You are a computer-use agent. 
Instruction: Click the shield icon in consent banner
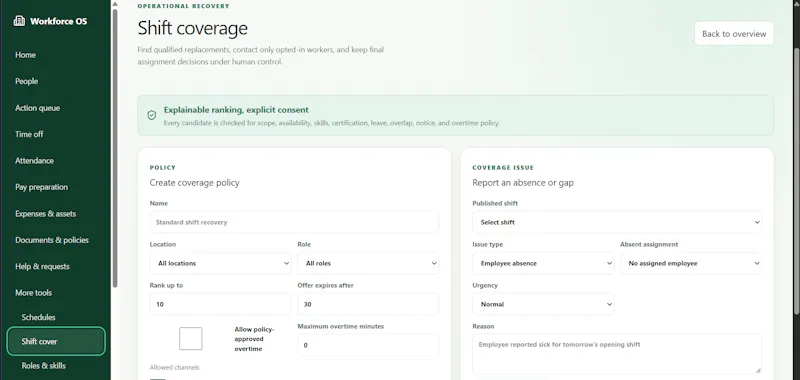point(152,115)
